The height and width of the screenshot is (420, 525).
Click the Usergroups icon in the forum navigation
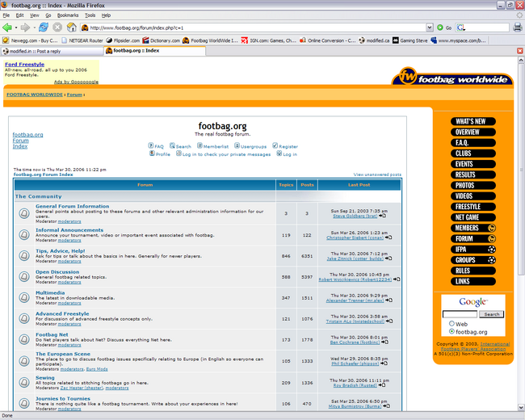click(237, 145)
